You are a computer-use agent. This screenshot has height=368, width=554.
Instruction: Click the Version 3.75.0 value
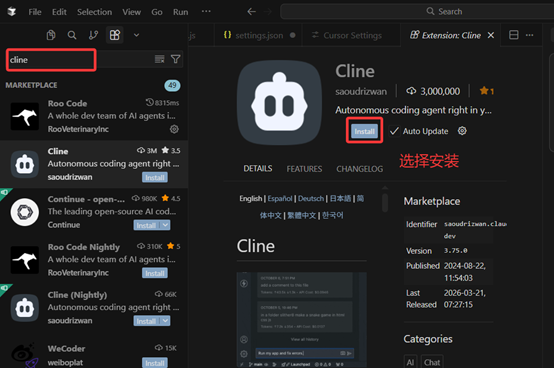coord(455,250)
